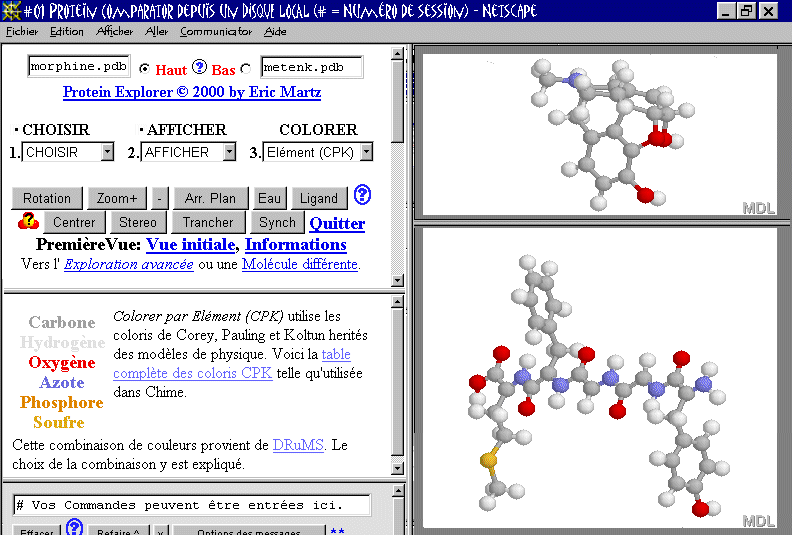Click the double asterisk link beside Options
This screenshot has height=535, width=792.
point(337,530)
